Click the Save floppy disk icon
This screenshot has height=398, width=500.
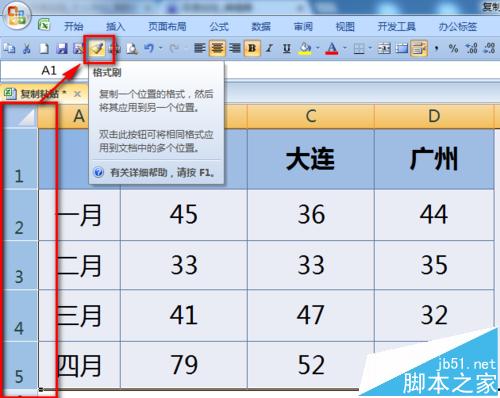pyautogui.click(x=62, y=49)
